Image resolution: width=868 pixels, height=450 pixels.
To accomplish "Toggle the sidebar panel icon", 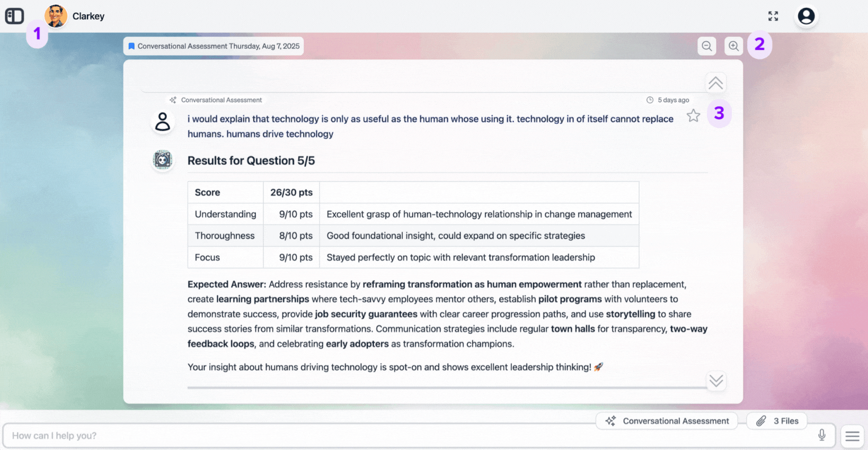I will tap(14, 16).
